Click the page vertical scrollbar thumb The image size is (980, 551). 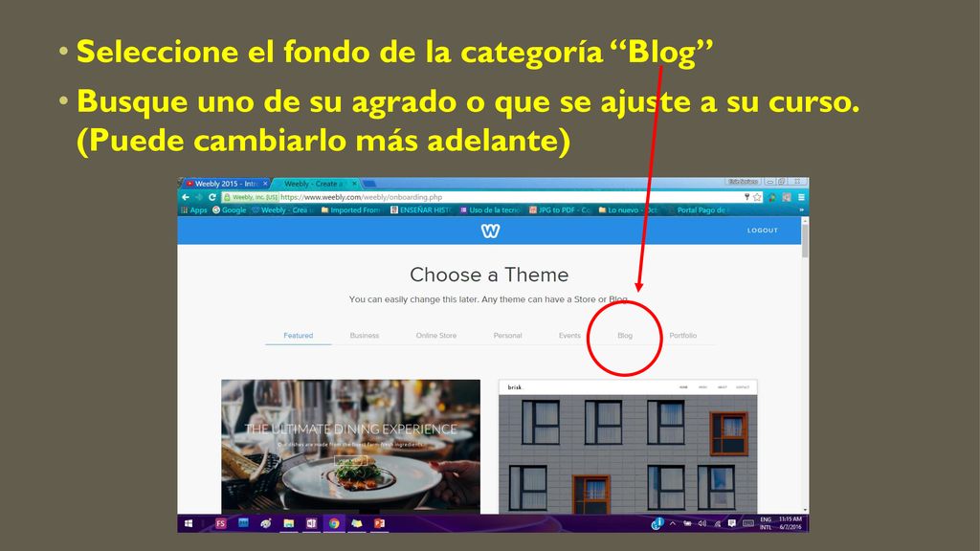(x=805, y=240)
